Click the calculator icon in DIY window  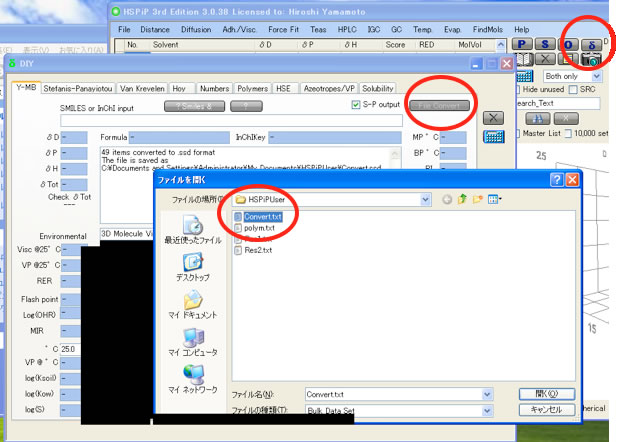pyautogui.click(x=493, y=137)
